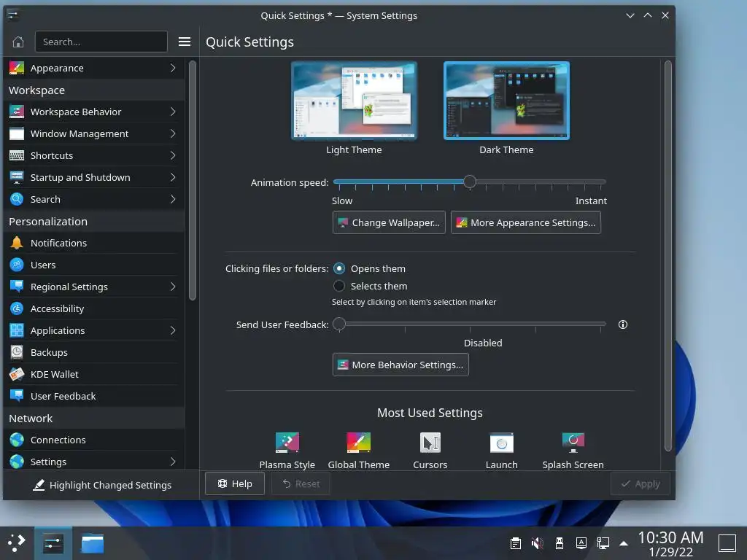This screenshot has width=747, height=560.
Task: Click the info icon beside Send User Feedback
Action: click(x=623, y=324)
